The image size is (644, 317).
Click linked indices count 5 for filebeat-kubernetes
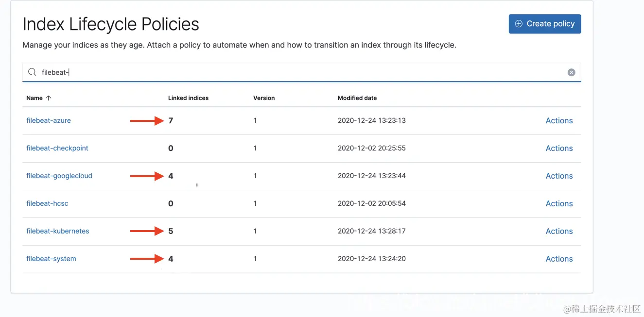(x=171, y=232)
